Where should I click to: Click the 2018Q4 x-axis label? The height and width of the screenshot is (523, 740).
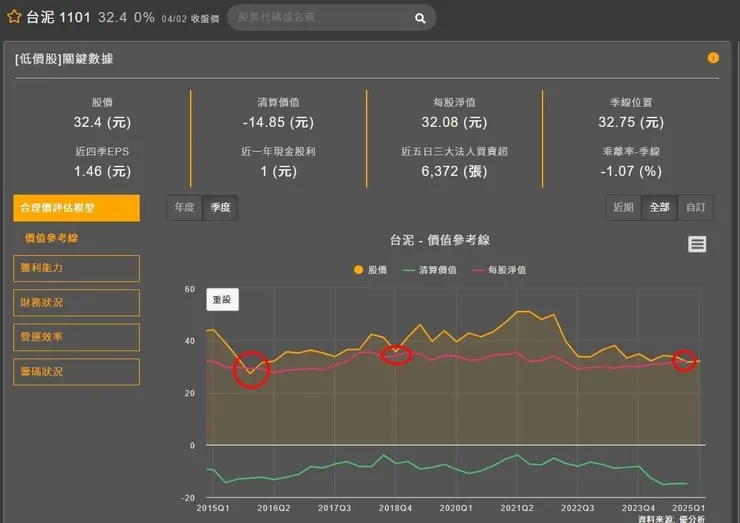[x=395, y=508]
